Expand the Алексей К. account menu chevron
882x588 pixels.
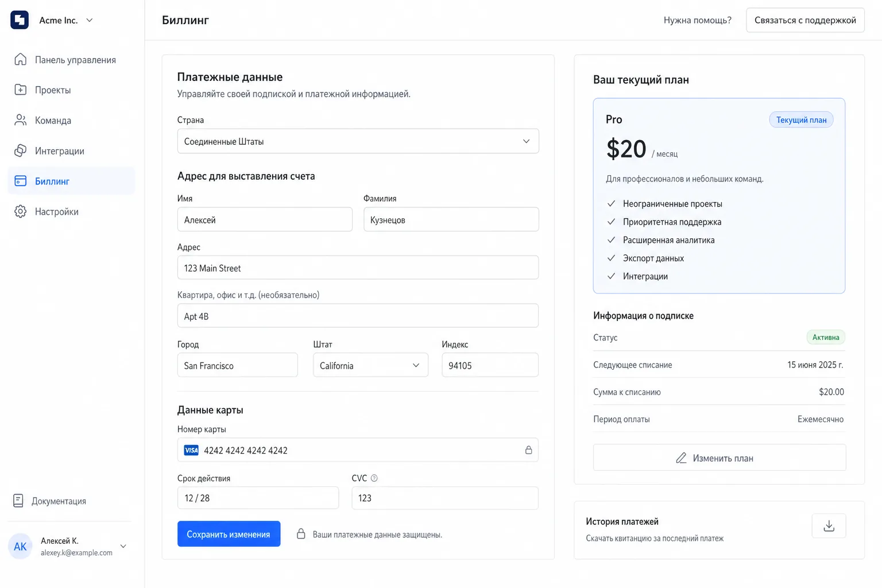(x=123, y=546)
